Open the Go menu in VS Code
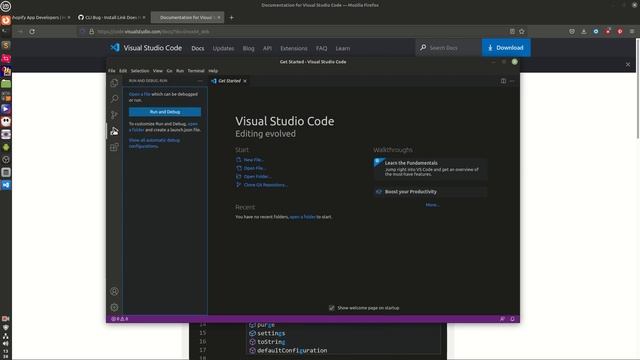This screenshot has height=360, width=640. click(x=169, y=71)
